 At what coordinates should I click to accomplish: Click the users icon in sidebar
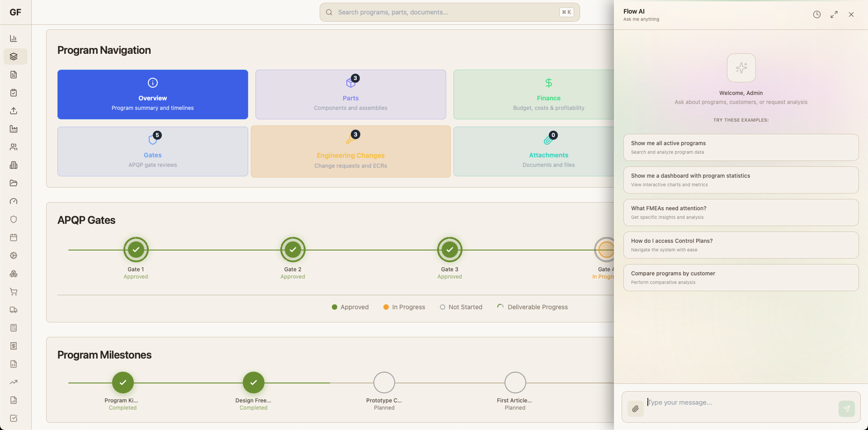(x=14, y=147)
